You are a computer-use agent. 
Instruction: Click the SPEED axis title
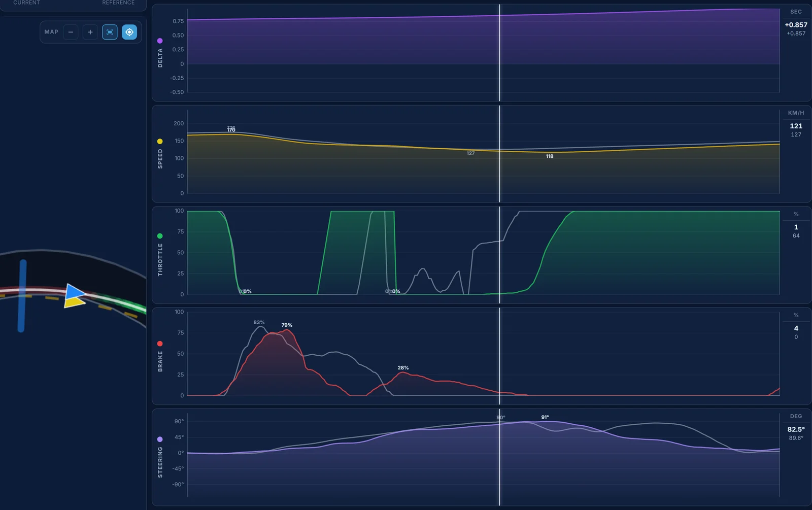coord(160,159)
